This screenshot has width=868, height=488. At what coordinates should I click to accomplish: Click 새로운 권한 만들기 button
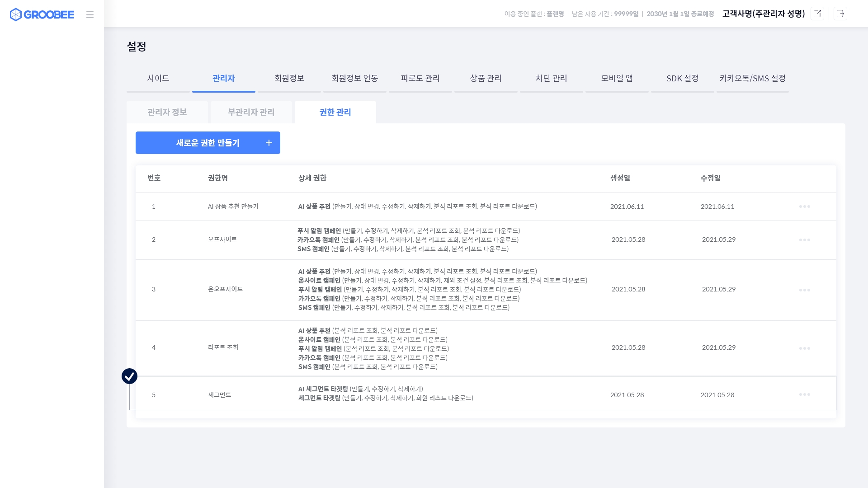tap(208, 143)
